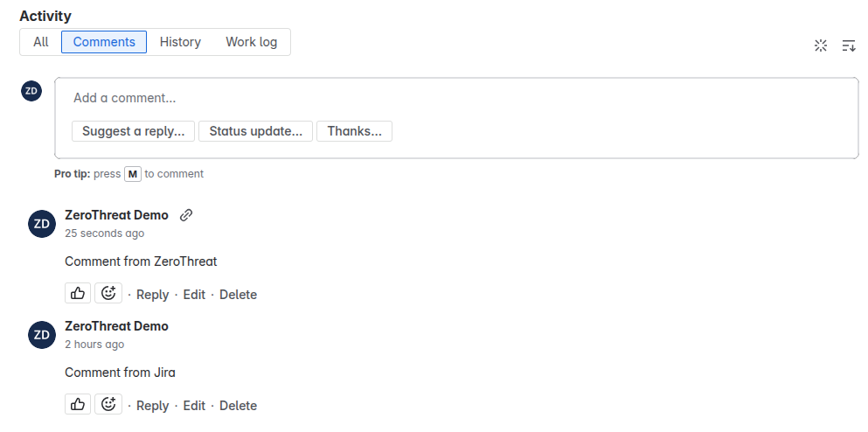Select the Comments tab
Viewport: 868px width, 432px height.
tap(104, 42)
